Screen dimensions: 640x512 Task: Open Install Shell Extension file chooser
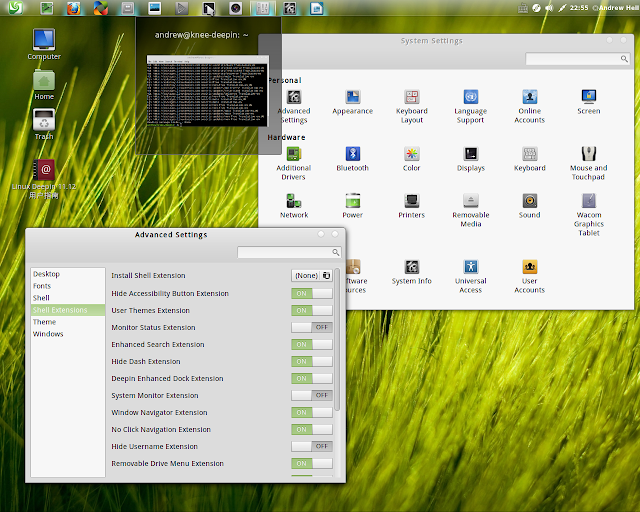[x=312, y=275]
